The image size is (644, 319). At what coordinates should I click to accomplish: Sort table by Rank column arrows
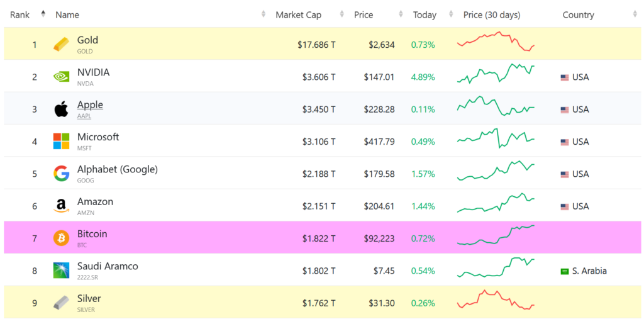point(43,14)
